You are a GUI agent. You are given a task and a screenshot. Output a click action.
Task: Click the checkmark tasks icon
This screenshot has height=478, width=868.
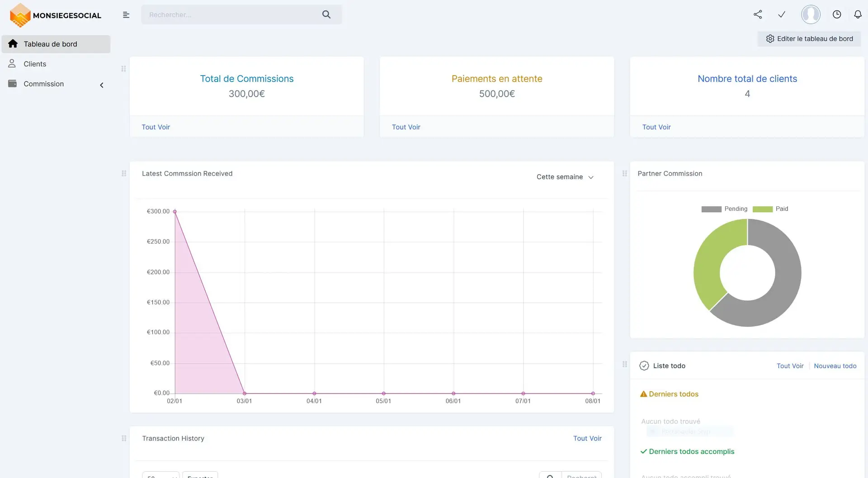(x=781, y=14)
